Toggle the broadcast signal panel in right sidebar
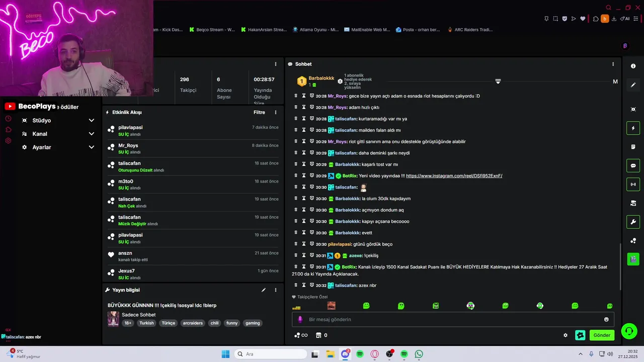The image size is (644, 362). click(633, 184)
